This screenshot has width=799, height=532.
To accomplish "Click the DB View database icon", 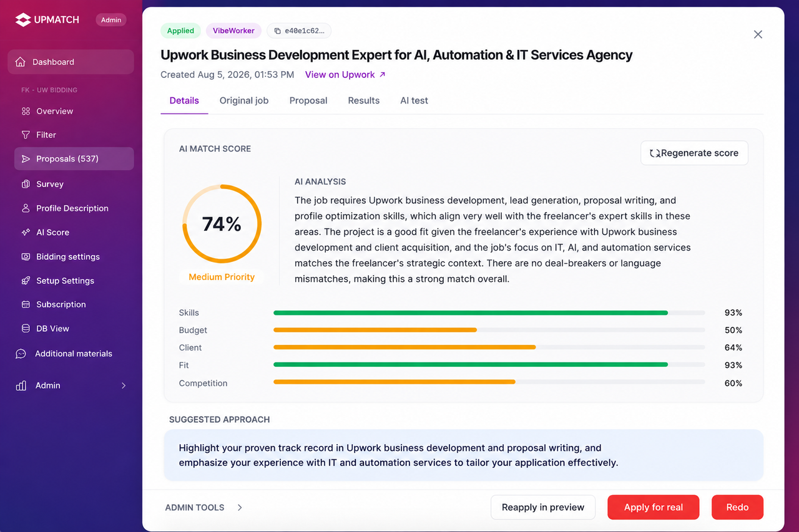I will pyautogui.click(x=26, y=329).
